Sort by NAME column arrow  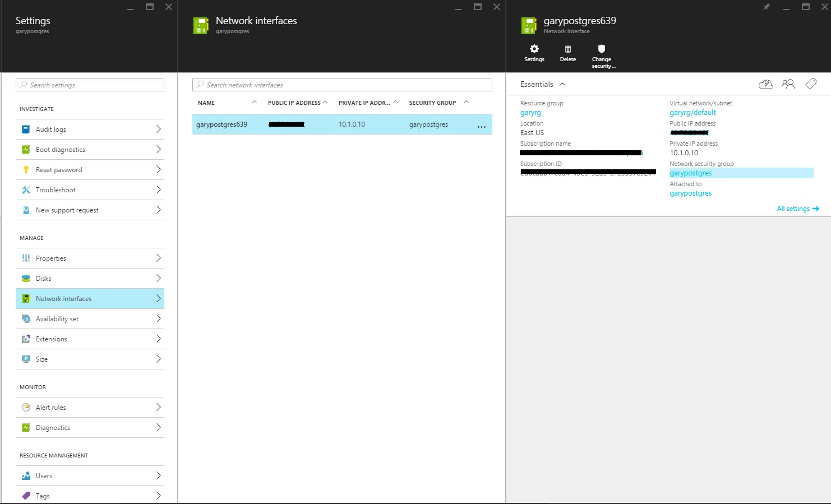tap(254, 102)
